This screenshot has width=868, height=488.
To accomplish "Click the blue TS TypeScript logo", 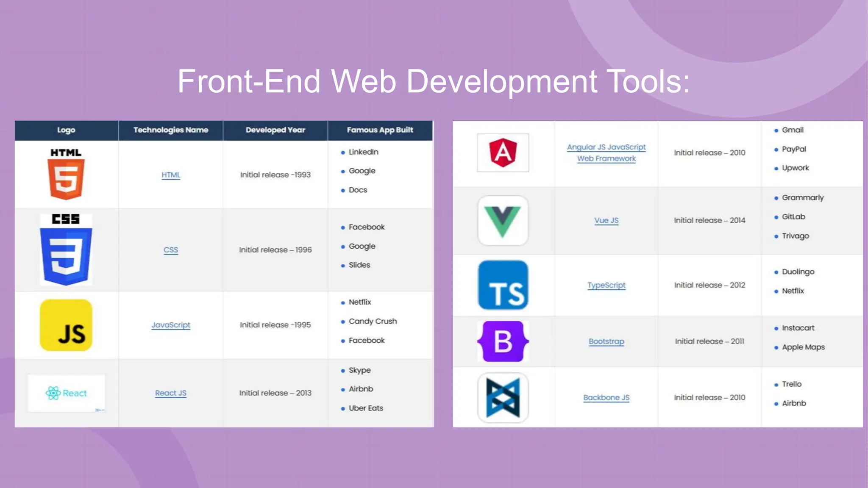I will click(503, 285).
